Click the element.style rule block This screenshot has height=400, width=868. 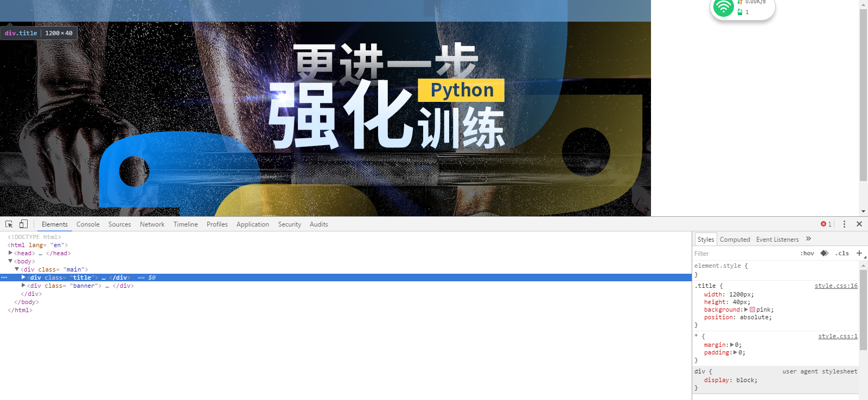click(776, 269)
